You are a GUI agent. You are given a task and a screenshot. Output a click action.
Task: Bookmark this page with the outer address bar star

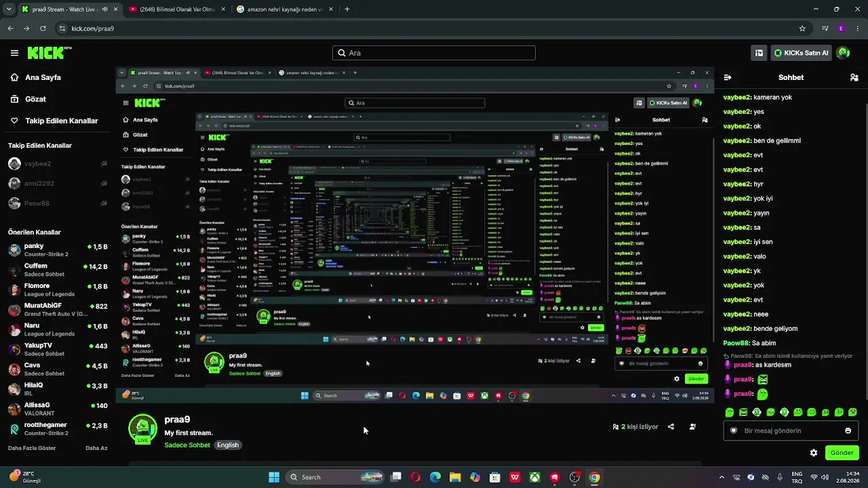click(x=802, y=28)
